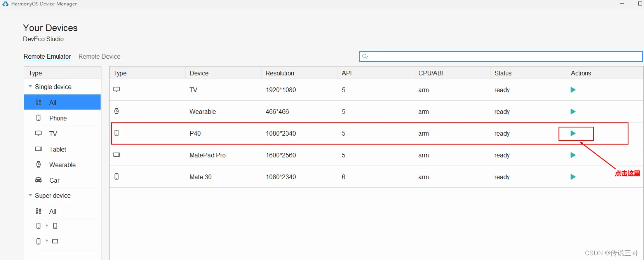Filter by Wearable in sidebar
644x260 pixels.
click(62, 164)
